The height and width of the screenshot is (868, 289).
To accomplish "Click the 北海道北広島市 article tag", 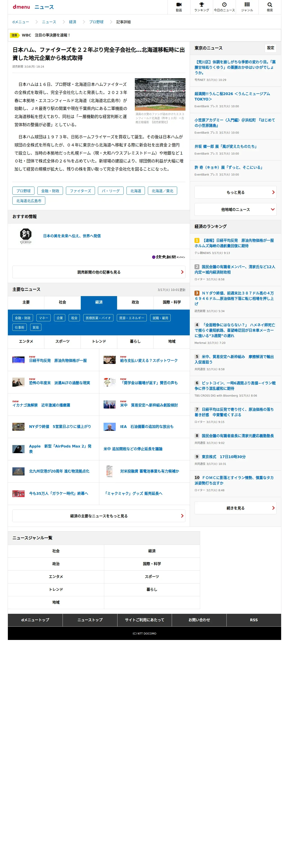I will 29,201.
